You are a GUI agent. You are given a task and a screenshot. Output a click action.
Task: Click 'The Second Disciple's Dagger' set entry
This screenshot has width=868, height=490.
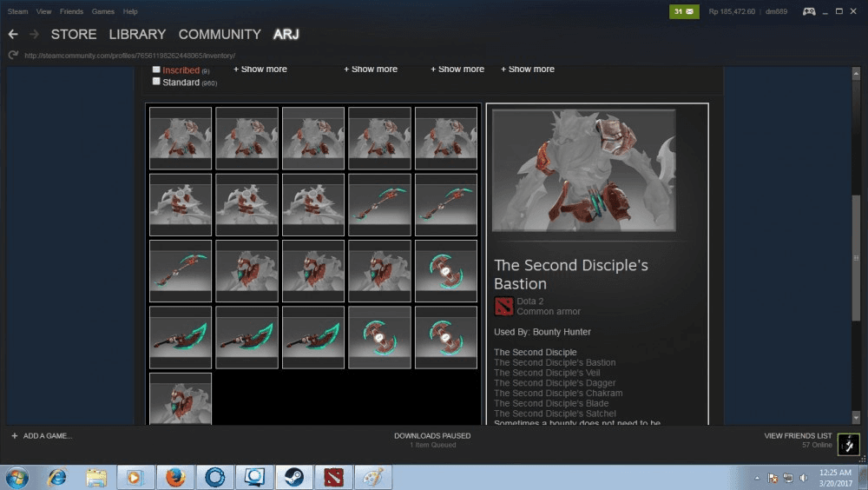click(555, 382)
